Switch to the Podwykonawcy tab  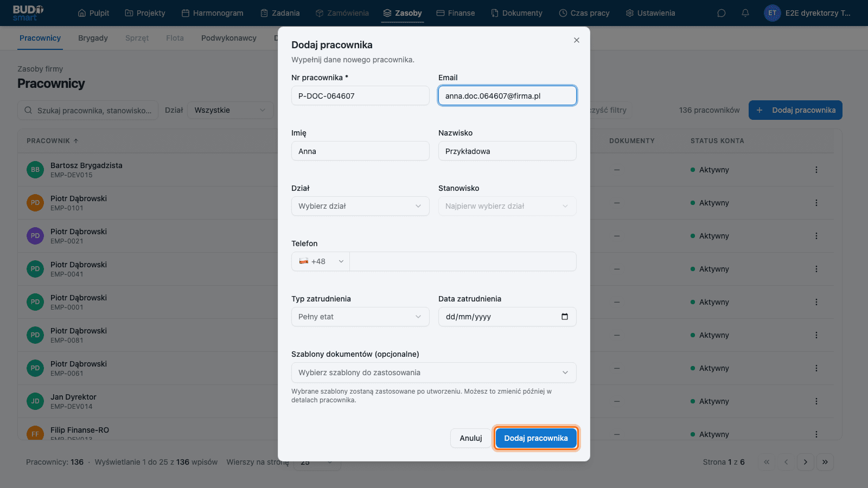coord(229,38)
